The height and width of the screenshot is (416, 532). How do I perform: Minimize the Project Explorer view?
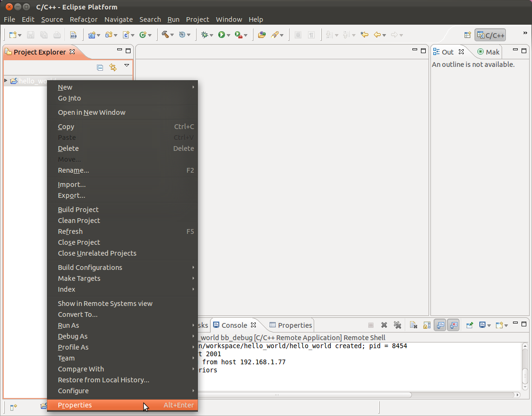pyautogui.click(x=120, y=50)
